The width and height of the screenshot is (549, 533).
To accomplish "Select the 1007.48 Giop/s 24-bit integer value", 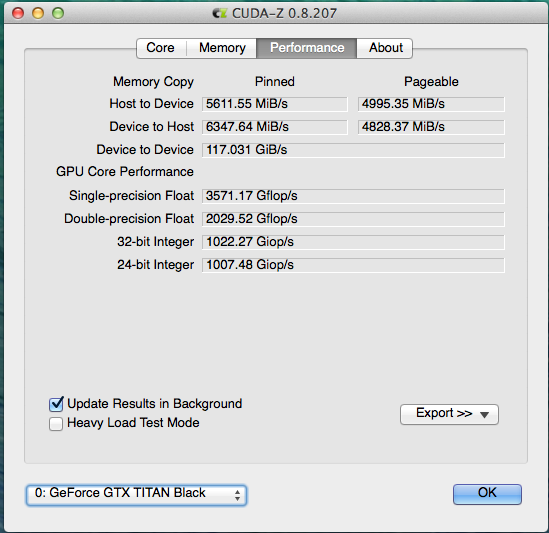I will coord(353,265).
